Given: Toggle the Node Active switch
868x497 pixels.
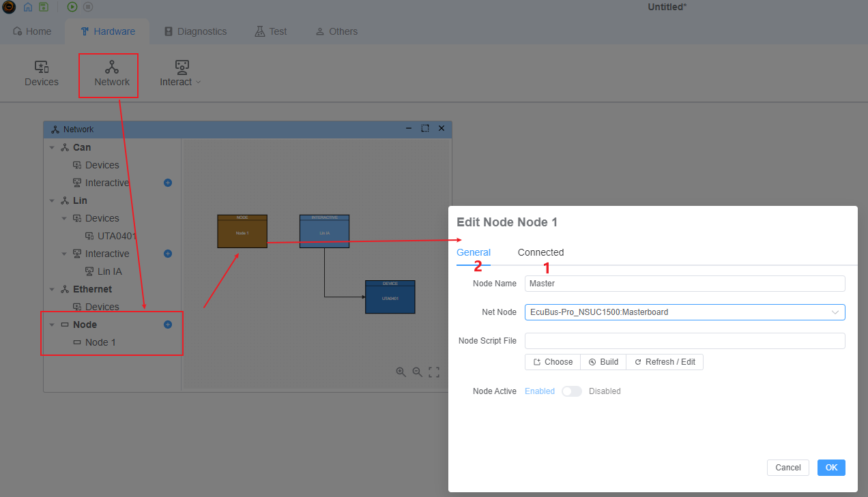Looking at the screenshot, I should 572,391.
